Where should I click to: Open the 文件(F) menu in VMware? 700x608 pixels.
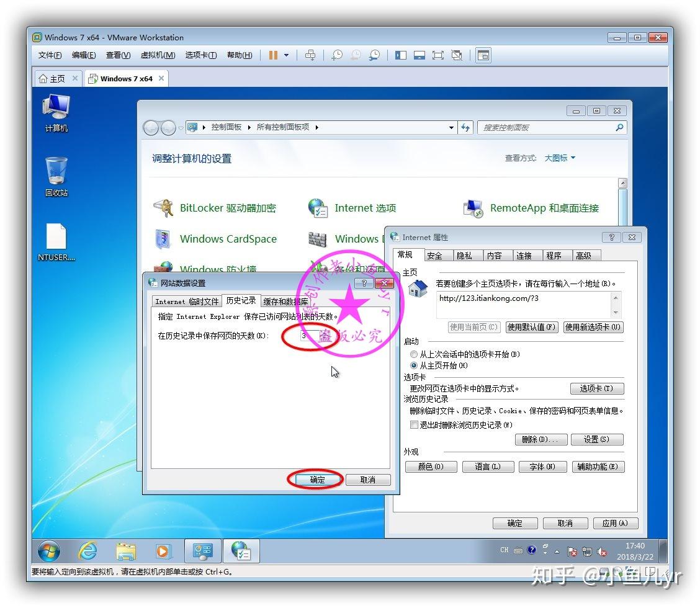pos(50,55)
